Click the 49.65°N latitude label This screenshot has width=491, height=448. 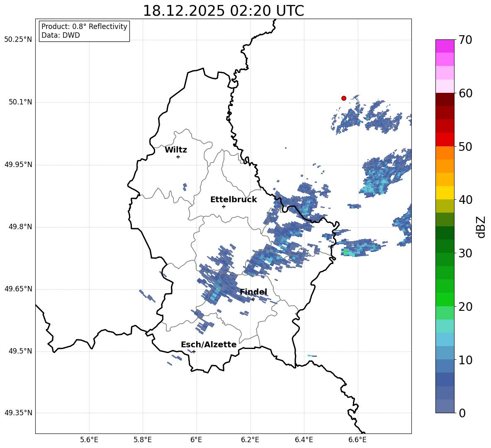[x=18, y=289]
